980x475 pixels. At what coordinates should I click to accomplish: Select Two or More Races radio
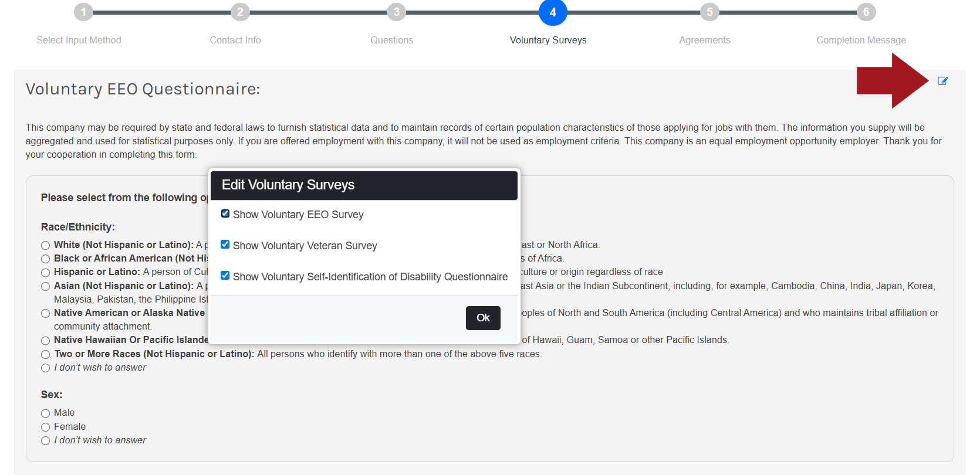(x=46, y=354)
